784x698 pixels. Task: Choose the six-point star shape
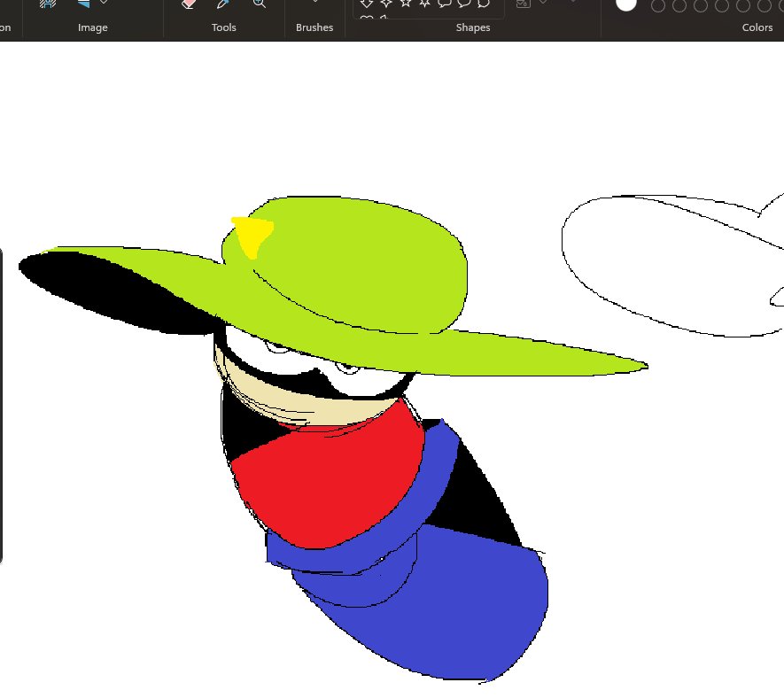[425, 3]
